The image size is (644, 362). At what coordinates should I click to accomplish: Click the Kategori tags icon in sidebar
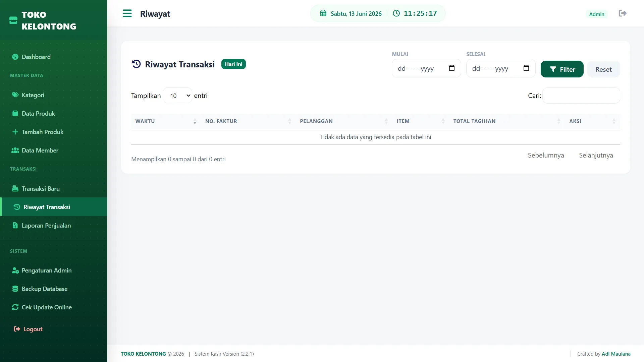tap(15, 95)
